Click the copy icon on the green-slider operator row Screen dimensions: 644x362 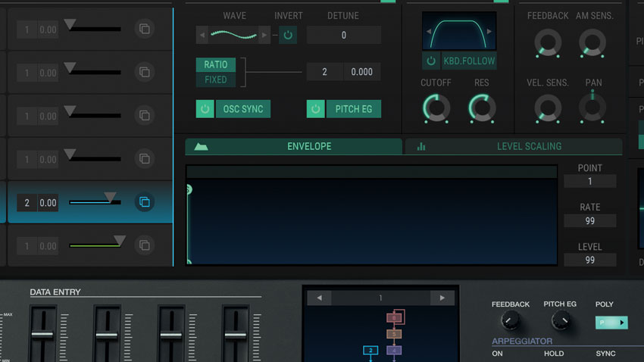[x=145, y=245]
